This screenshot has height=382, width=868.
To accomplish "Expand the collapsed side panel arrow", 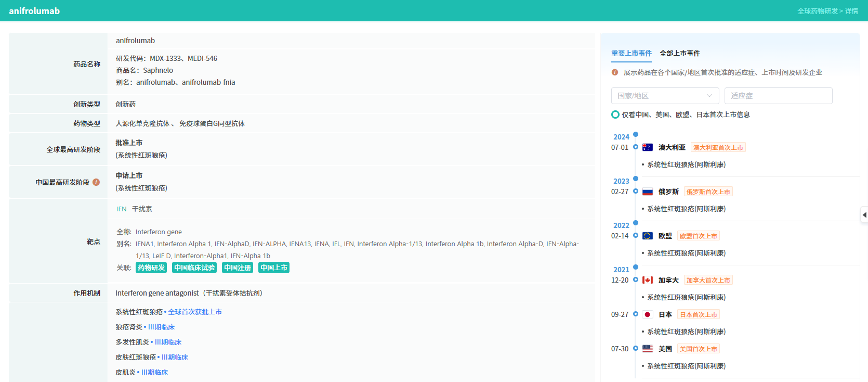I will pyautogui.click(x=864, y=215).
